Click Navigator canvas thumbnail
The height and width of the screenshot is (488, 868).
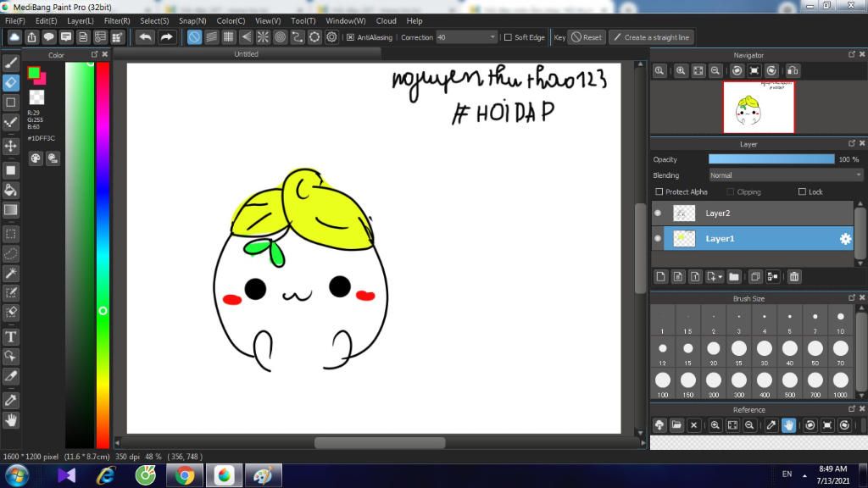(x=759, y=108)
